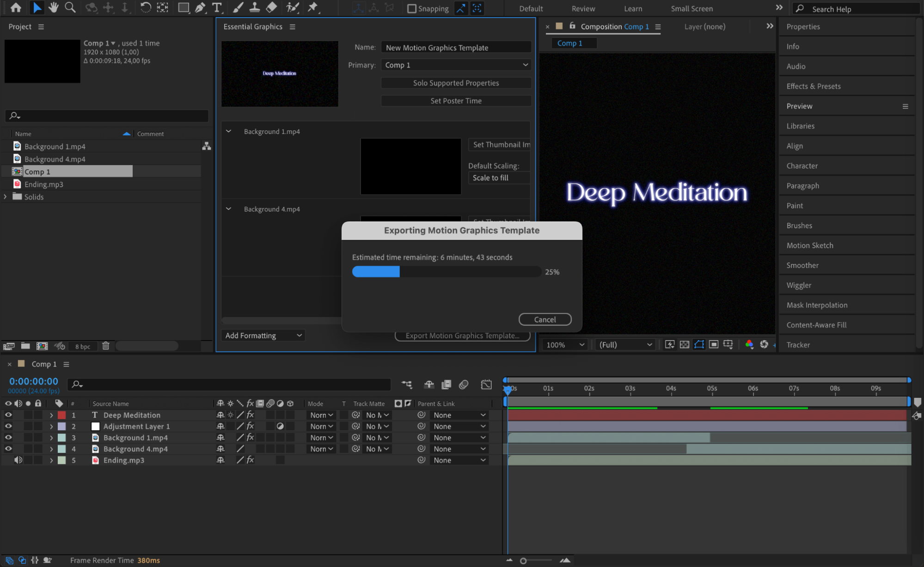
Task: Select the Puppet Pin tool
Action: (313, 7)
